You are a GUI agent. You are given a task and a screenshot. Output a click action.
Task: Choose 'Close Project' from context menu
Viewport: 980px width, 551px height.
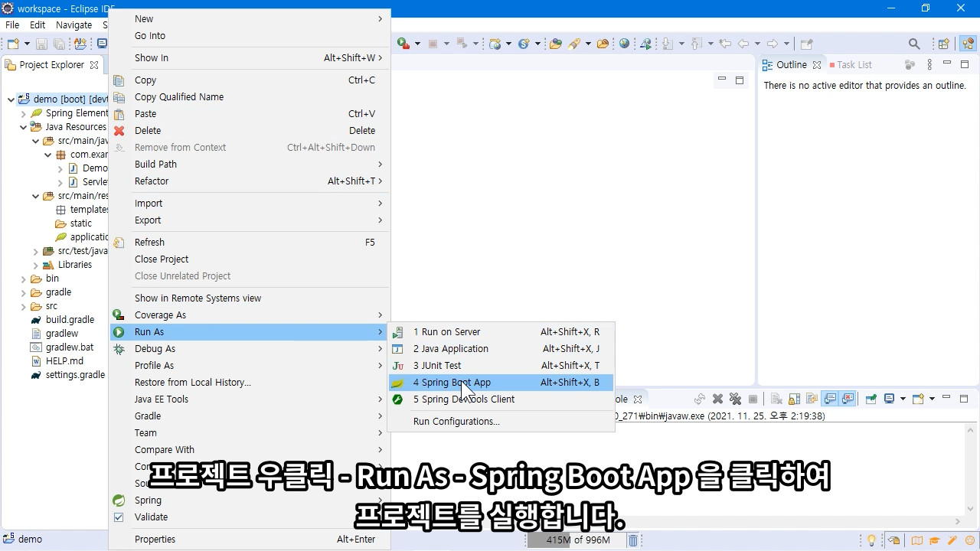(249, 259)
